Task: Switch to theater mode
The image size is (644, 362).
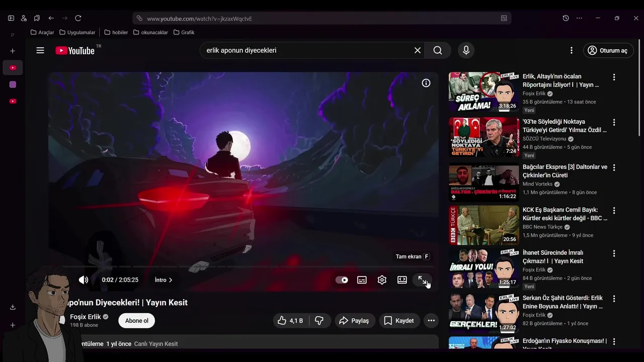Action: click(x=402, y=280)
